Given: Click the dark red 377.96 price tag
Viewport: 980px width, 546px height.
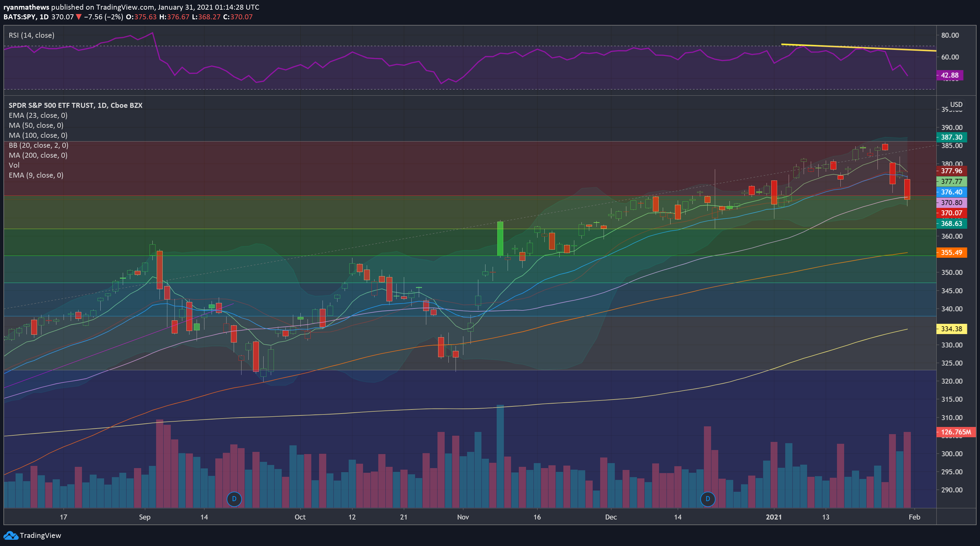Looking at the screenshot, I should [x=951, y=171].
